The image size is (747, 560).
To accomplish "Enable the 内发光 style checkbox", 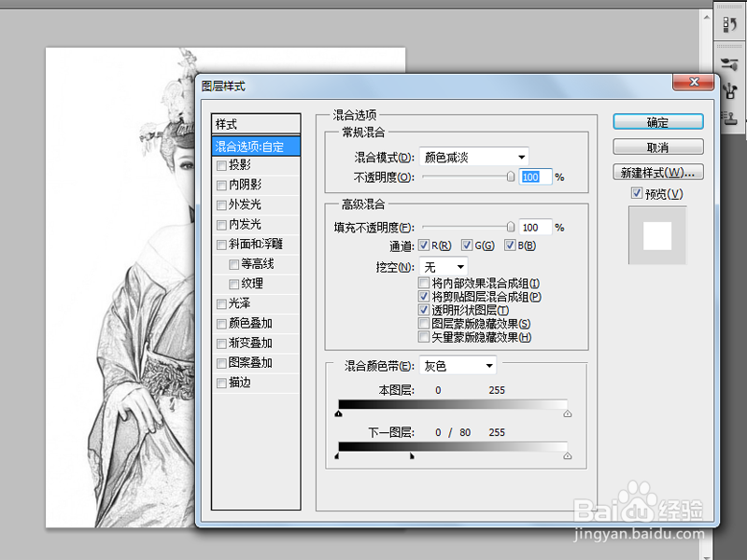I will (221, 225).
